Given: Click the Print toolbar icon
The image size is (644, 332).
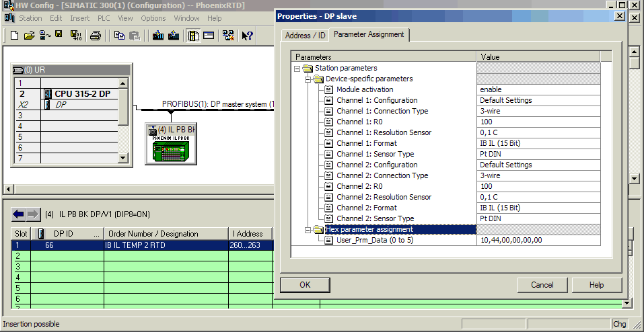Looking at the screenshot, I should pos(96,36).
